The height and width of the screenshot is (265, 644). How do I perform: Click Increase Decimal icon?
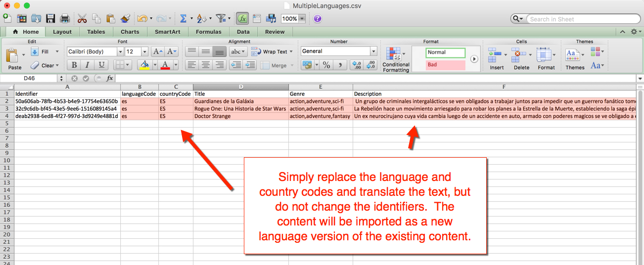tap(356, 65)
